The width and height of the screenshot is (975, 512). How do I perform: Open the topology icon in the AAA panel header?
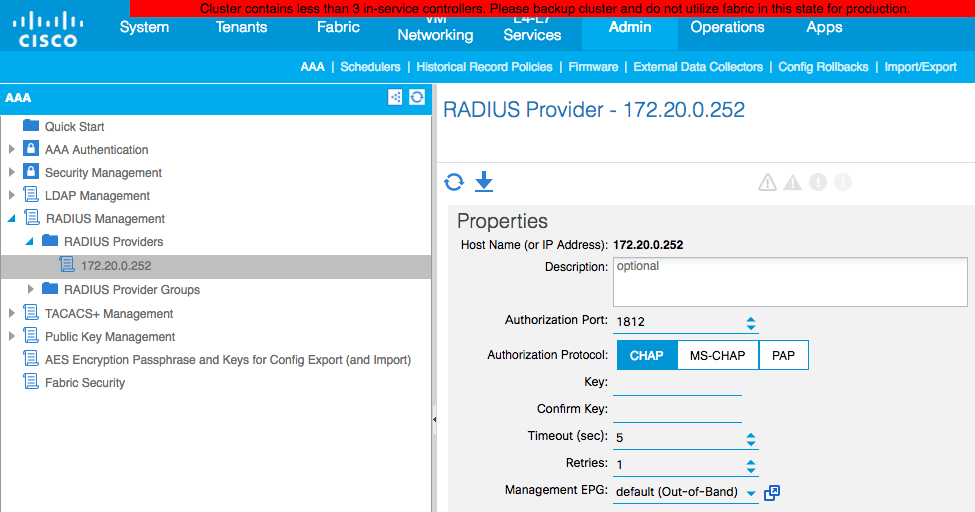click(x=395, y=97)
